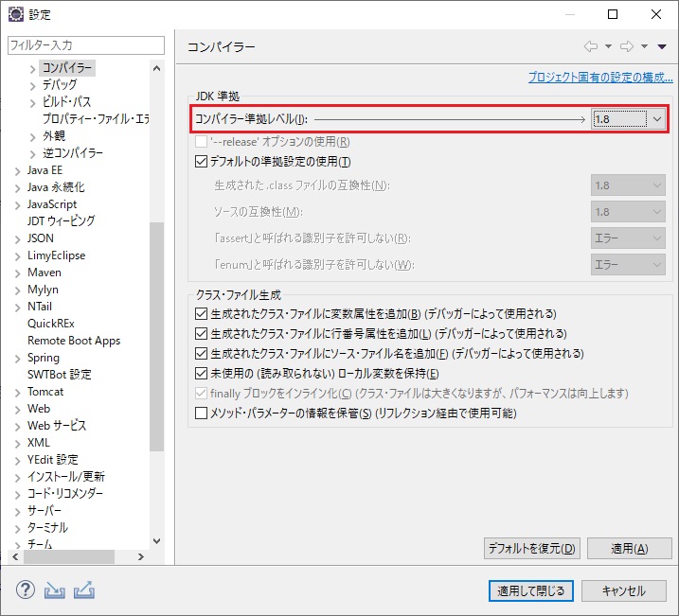Click tree horizontal scrollbar left arrow

point(15,556)
